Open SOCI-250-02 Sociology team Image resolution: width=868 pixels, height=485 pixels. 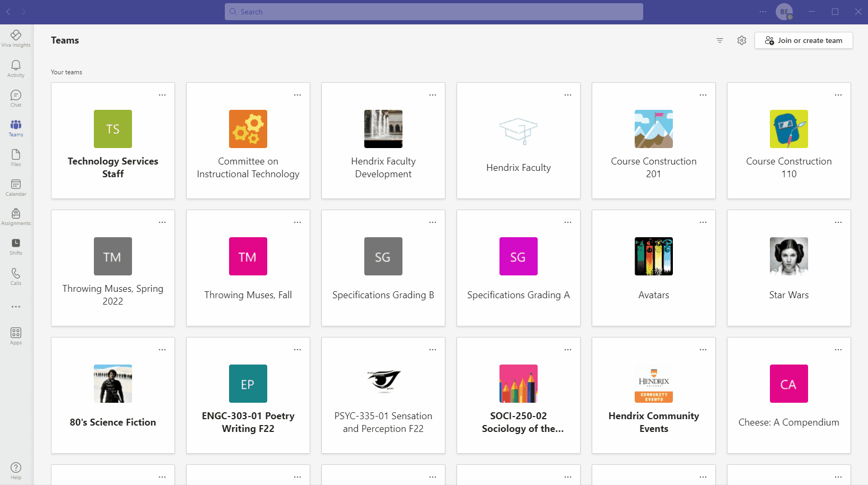coord(519,395)
